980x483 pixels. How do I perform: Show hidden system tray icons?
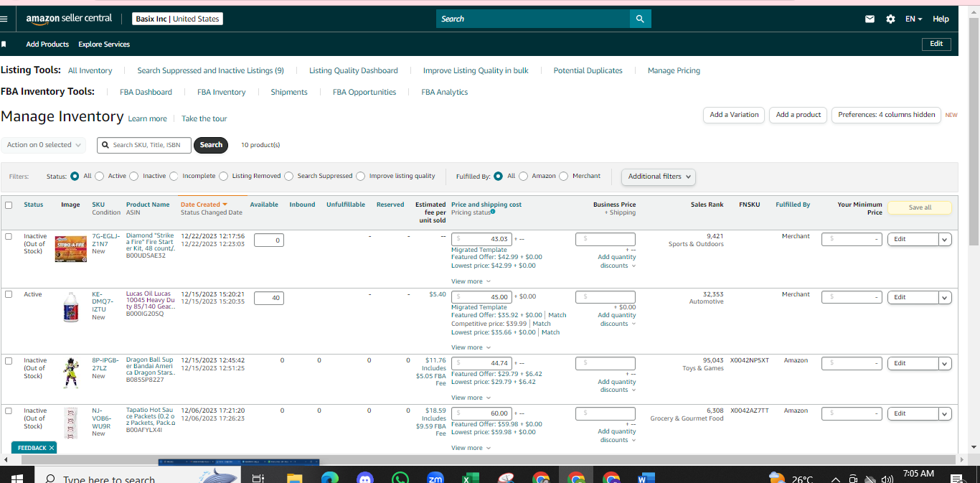pos(836,479)
